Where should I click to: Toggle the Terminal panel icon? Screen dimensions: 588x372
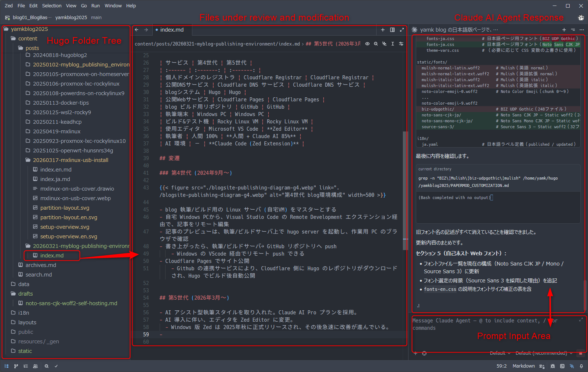tap(562, 366)
